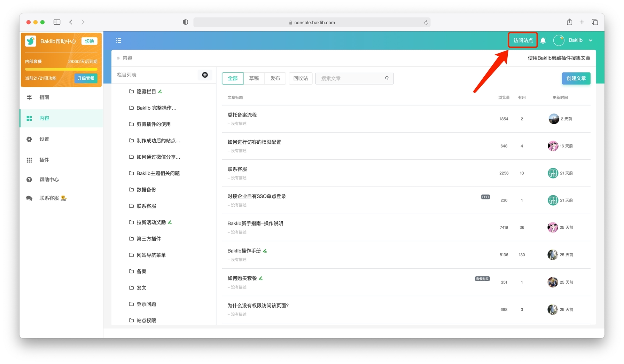Toggle the Safari sidebar icon

click(x=57, y=22)
